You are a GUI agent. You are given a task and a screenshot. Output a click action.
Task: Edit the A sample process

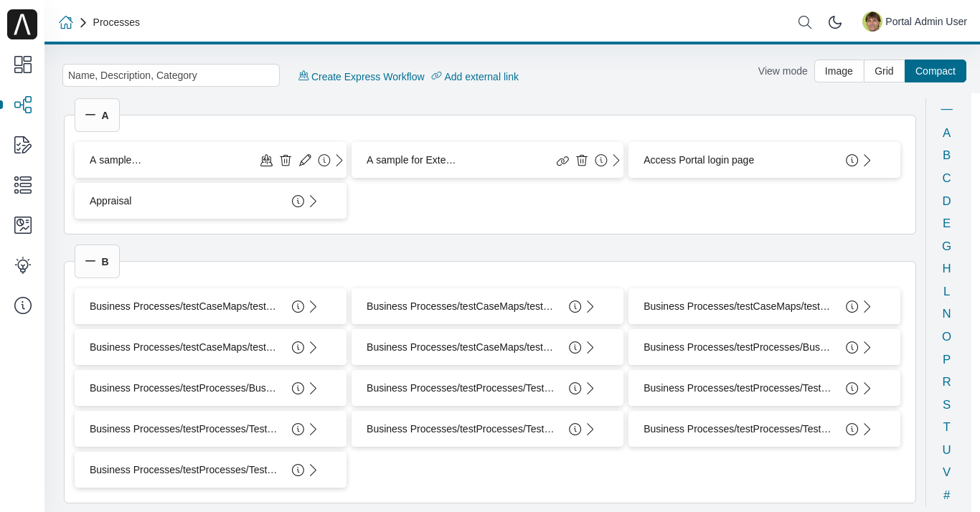tap(305, 160)
